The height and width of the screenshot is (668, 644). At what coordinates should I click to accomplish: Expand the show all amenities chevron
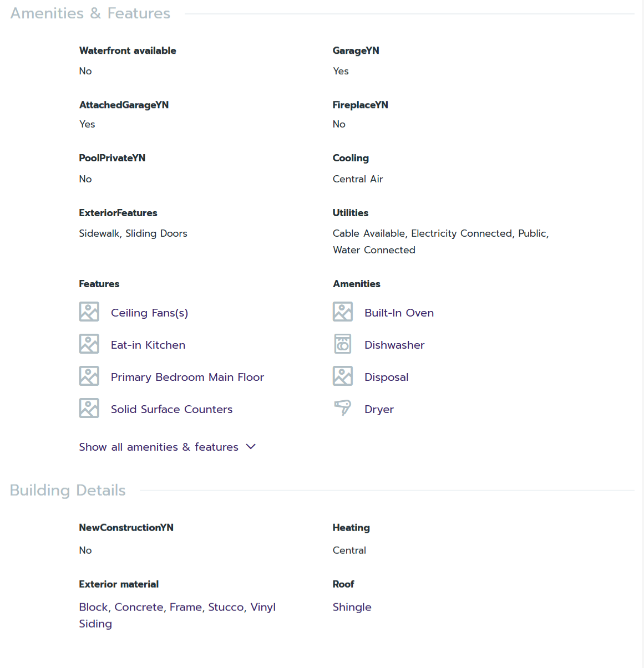coord(251,447)
